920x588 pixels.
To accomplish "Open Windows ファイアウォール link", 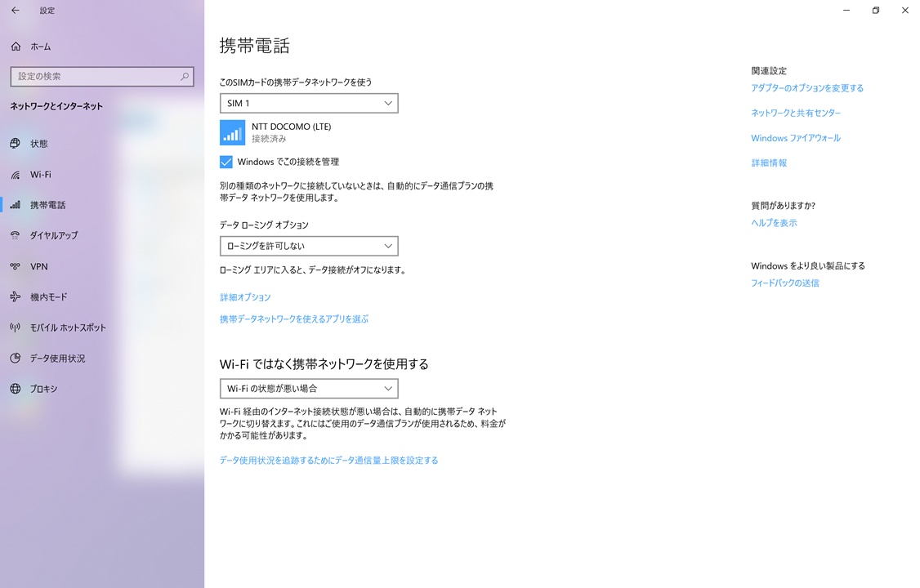I will [796, 138].
